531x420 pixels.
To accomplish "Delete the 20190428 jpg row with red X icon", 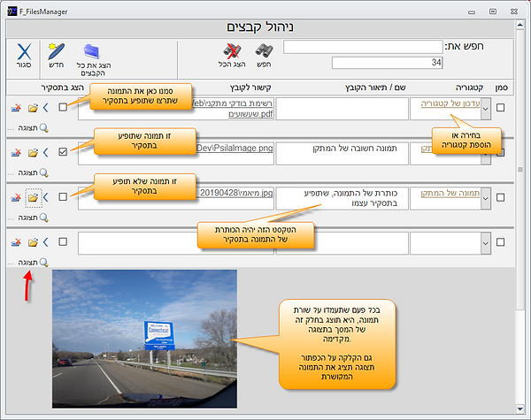I will 16,197.
